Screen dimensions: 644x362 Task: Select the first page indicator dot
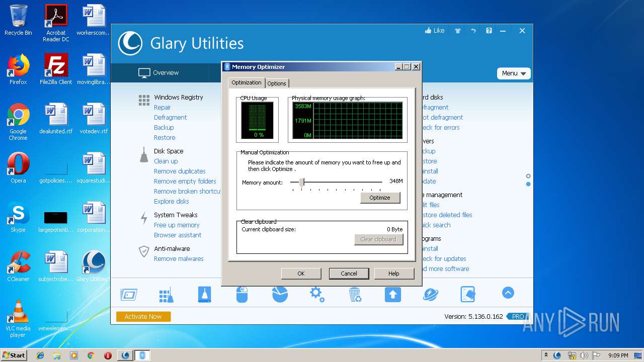tap(528, 176)
